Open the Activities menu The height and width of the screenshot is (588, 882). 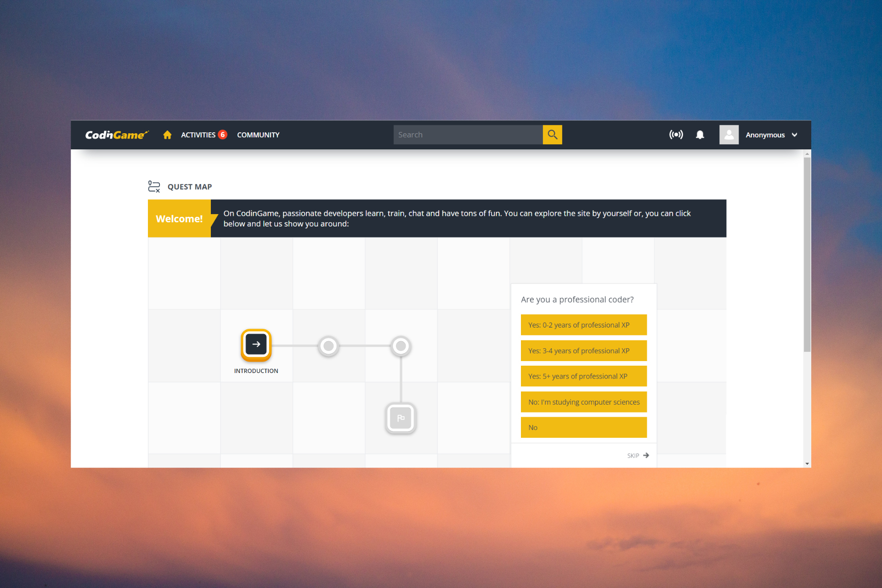(198, 135)
